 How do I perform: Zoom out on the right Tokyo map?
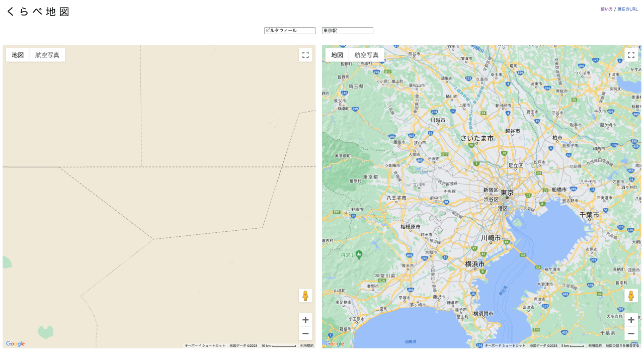click(631, 333)
